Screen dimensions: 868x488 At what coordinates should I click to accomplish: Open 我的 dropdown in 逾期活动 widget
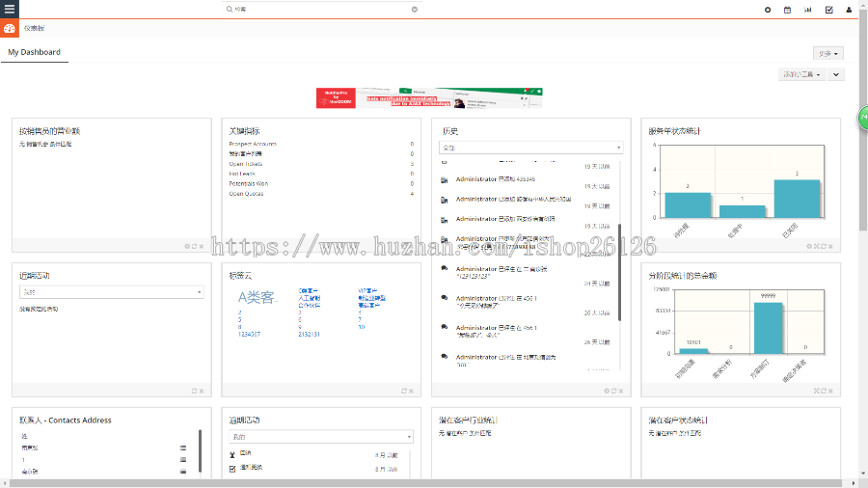coord(321,437)
